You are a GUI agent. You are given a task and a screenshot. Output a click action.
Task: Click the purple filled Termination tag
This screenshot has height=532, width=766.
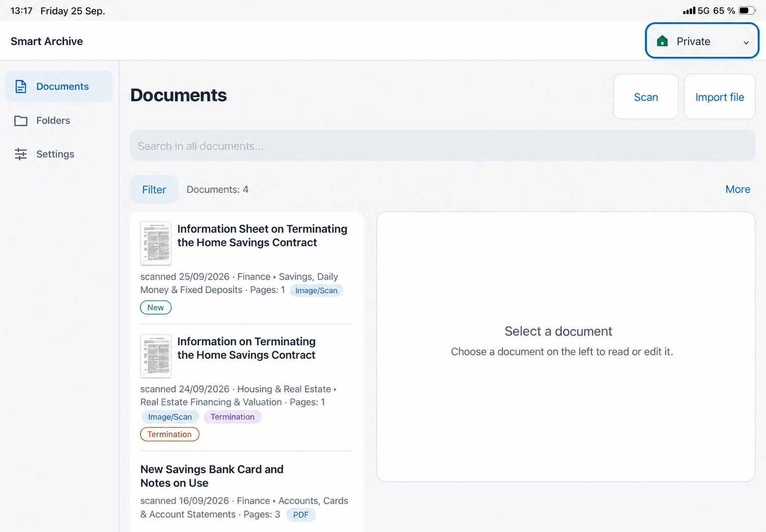(233, 417)
